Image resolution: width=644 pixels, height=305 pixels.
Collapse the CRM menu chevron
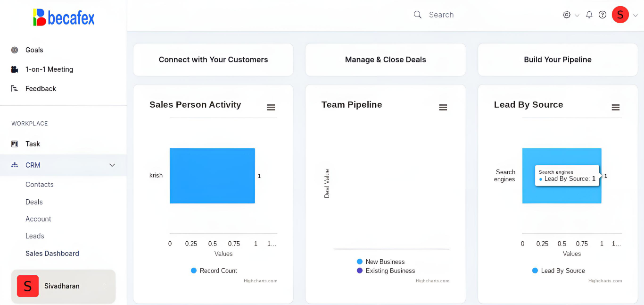112,165
